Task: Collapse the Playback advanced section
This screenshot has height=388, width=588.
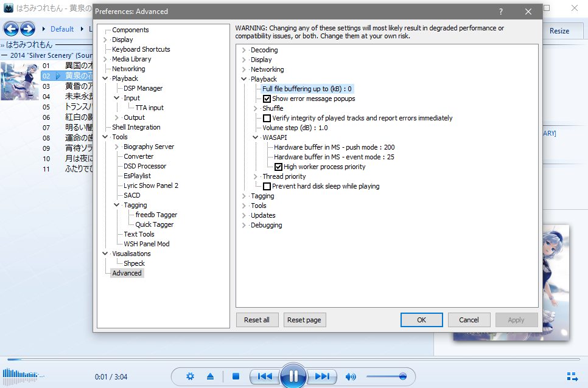Action: (x=243, y=79)
